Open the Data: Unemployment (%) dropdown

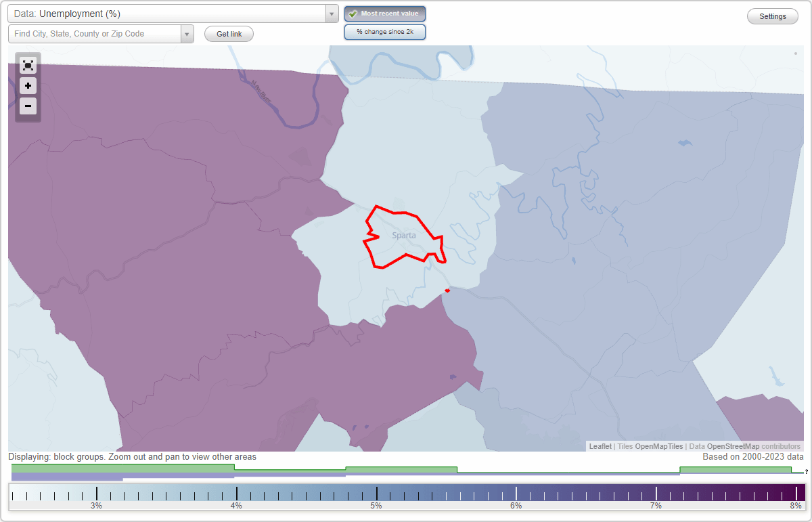pyautogui.click(x=169, y=14)
